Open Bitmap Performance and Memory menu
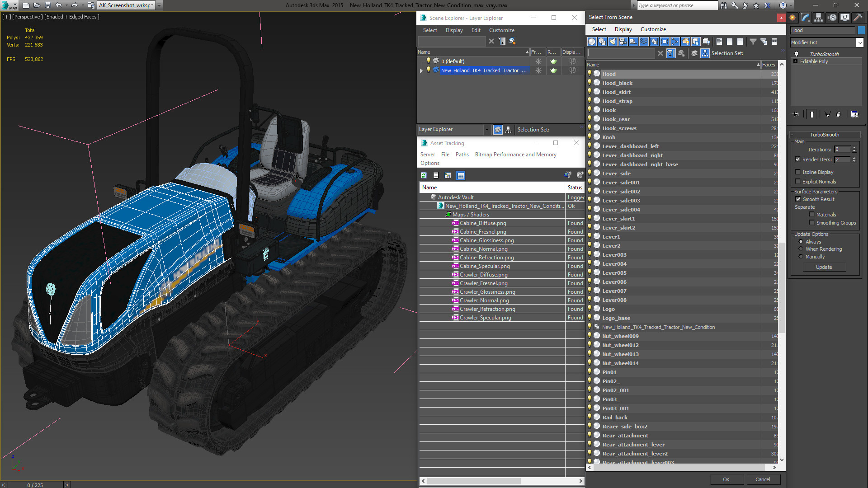 515,155
